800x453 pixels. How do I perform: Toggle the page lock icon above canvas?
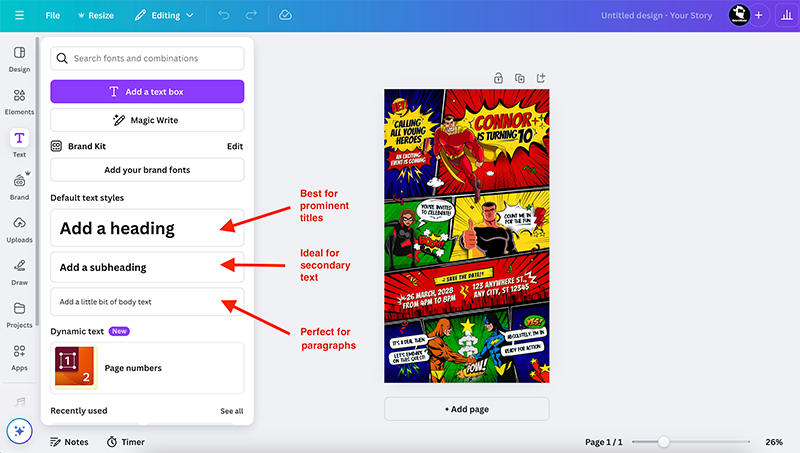tap(498, 78)
